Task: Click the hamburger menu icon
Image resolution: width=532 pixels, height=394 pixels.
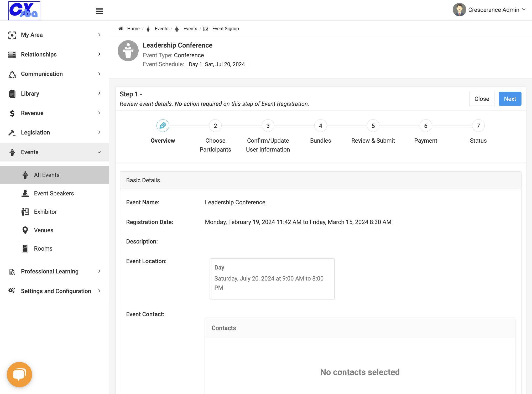Action: [100, 11]
